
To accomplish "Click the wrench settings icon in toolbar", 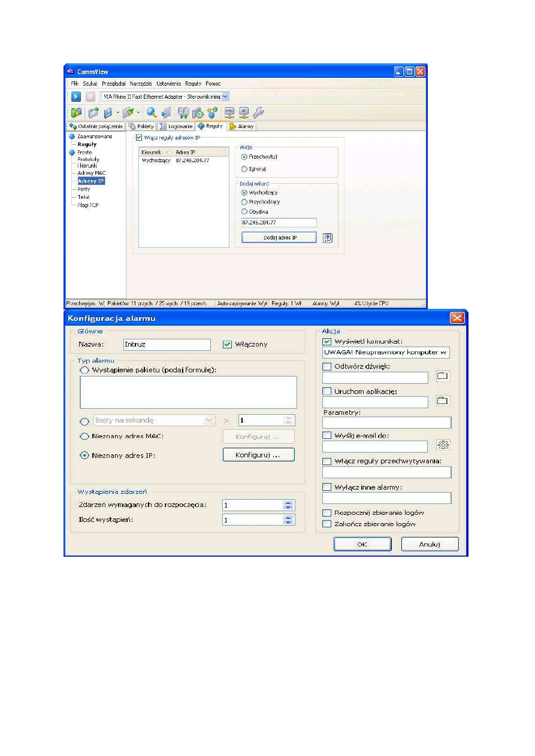I will click(259, 112).
